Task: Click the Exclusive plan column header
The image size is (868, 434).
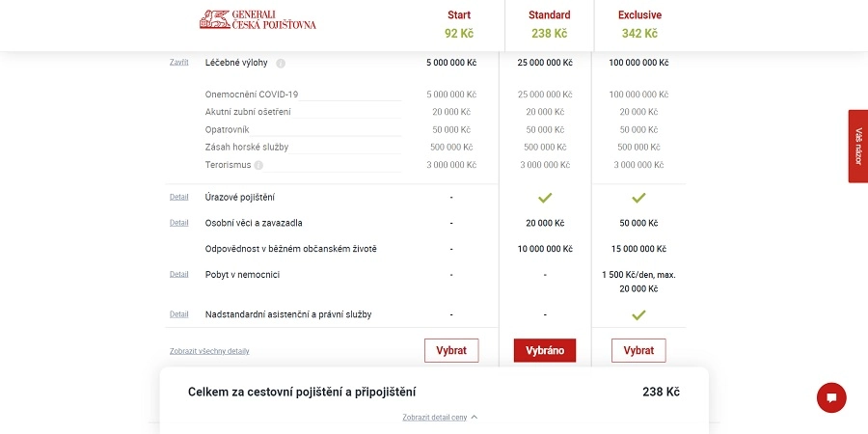Action: click(639, 24)
